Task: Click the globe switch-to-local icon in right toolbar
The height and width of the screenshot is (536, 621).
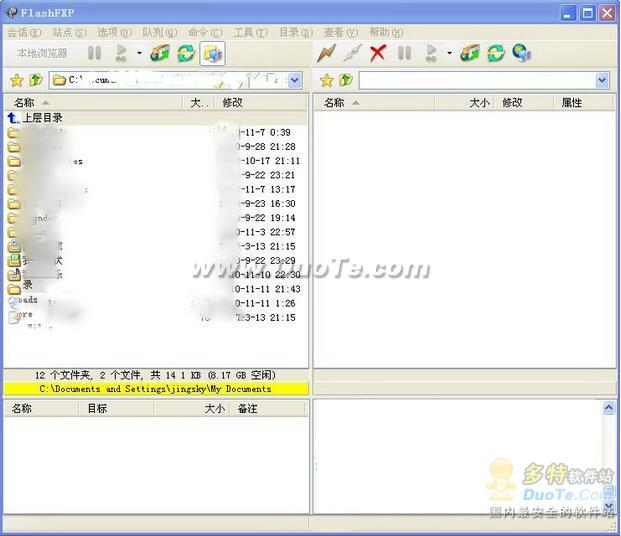Action: (522, 53)
